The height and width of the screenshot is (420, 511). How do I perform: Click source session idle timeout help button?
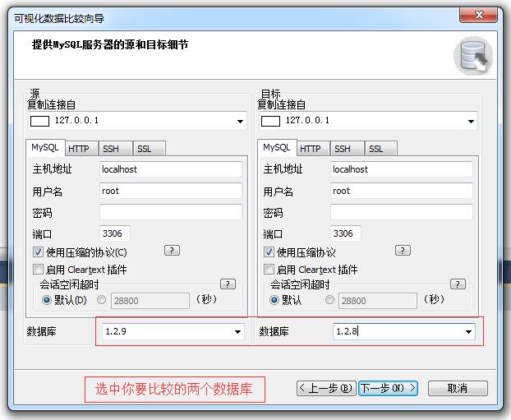point(228,284)
